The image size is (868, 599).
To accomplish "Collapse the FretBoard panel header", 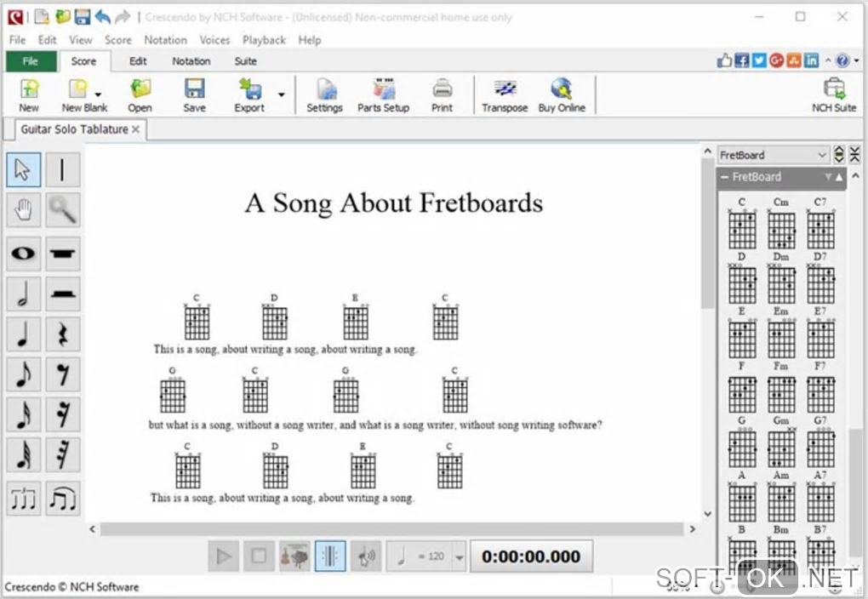I will coord(725,177).
